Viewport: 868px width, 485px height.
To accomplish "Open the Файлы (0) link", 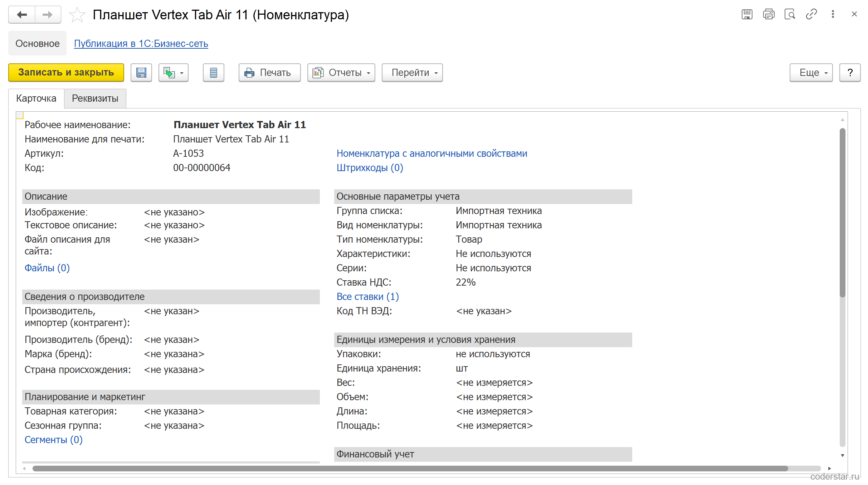I will click(x=47, y=268).
